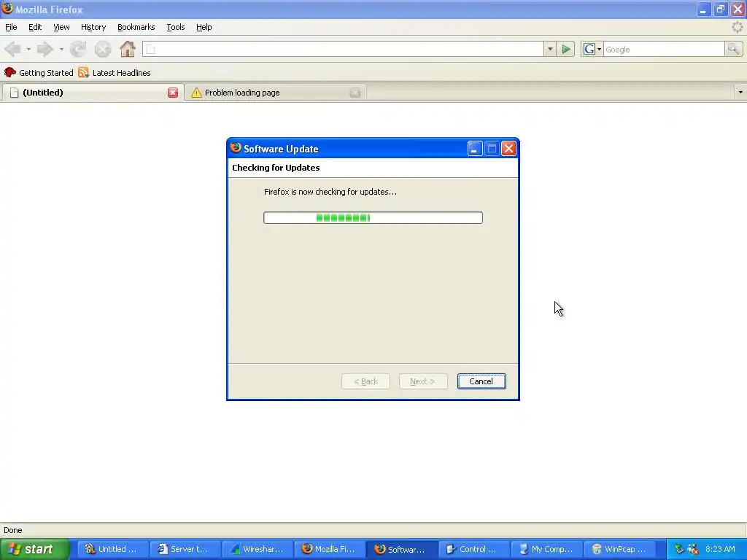Click the Firefox icon in Software Update title

236,148
